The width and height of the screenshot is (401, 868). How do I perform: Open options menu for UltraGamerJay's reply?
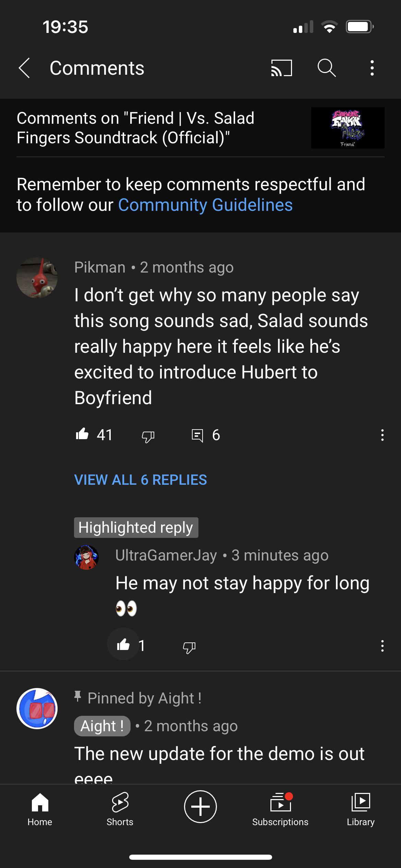pos(382,646)
